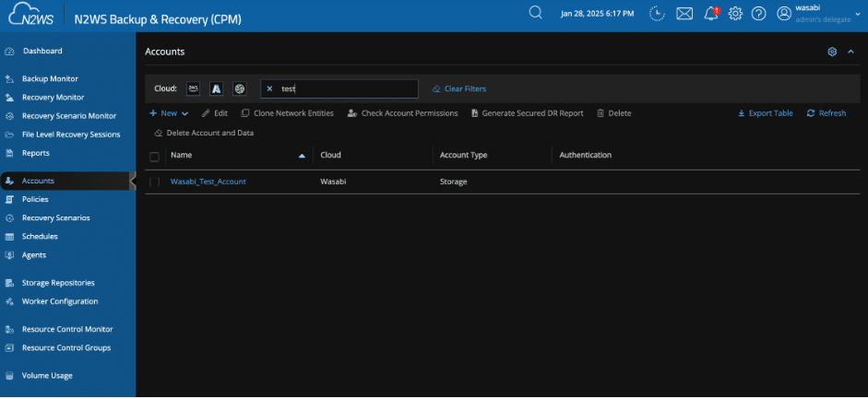Go to Dashboard in sidebar
This screenshot has height=399, width=868.
[42, 51]
